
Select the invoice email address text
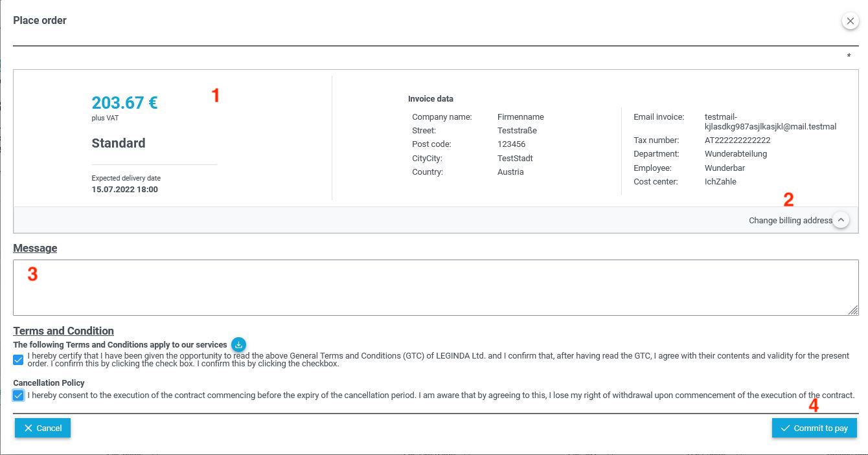[770, 122]
